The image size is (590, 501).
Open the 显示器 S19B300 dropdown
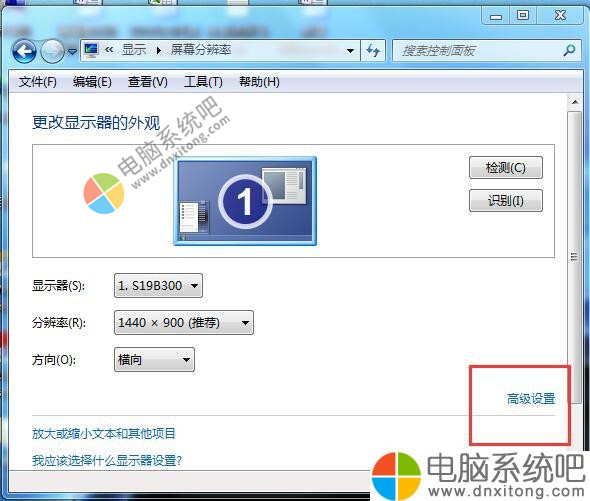pyautogui.click(x=158, y=286)
